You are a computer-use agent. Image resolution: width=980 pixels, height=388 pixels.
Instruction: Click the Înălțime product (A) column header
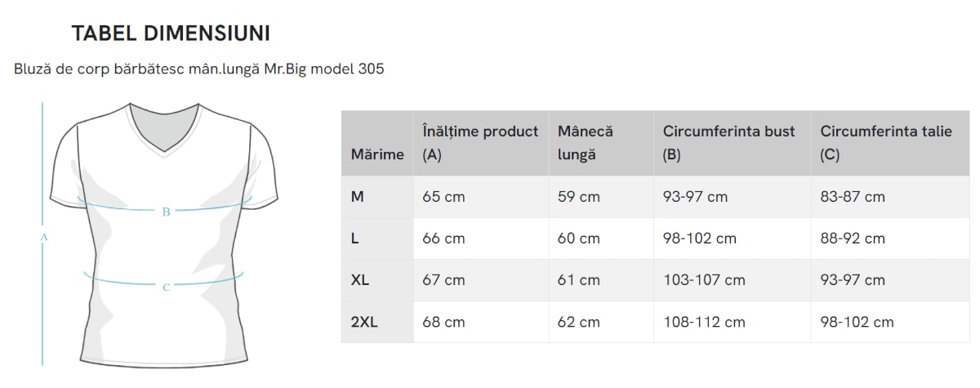480,143
